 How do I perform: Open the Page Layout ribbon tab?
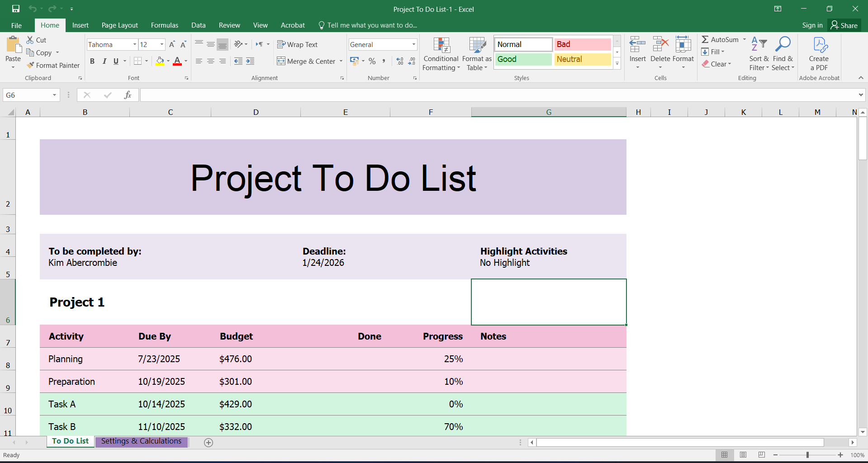[119, 25]
